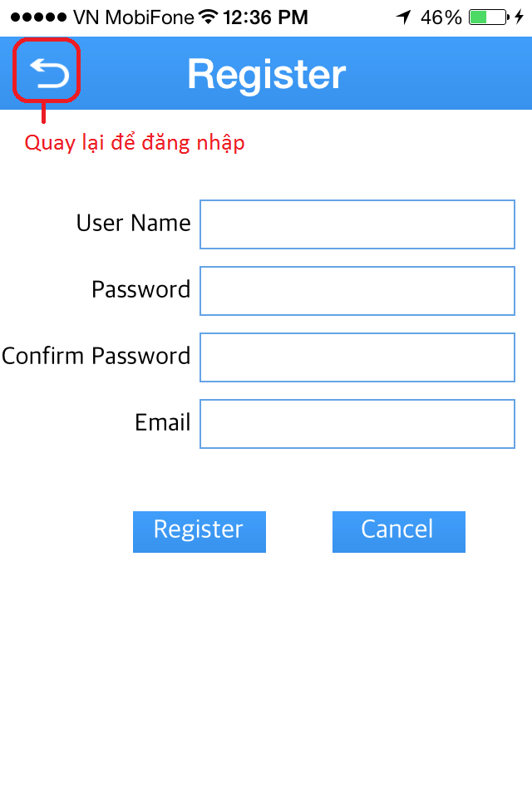The height and width of the screenshot is (798, 532).
Task: Click into the Confirm Password field
Action: [357, 357]
